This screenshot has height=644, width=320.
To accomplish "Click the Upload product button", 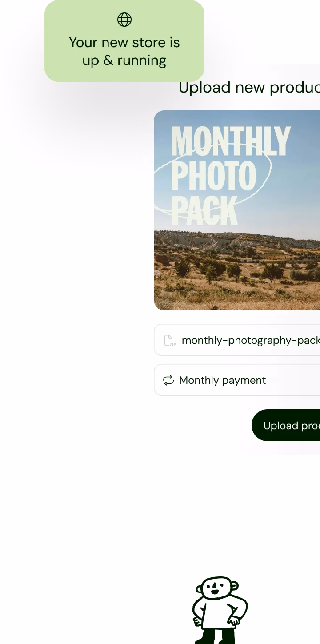I will pos(286,425).
